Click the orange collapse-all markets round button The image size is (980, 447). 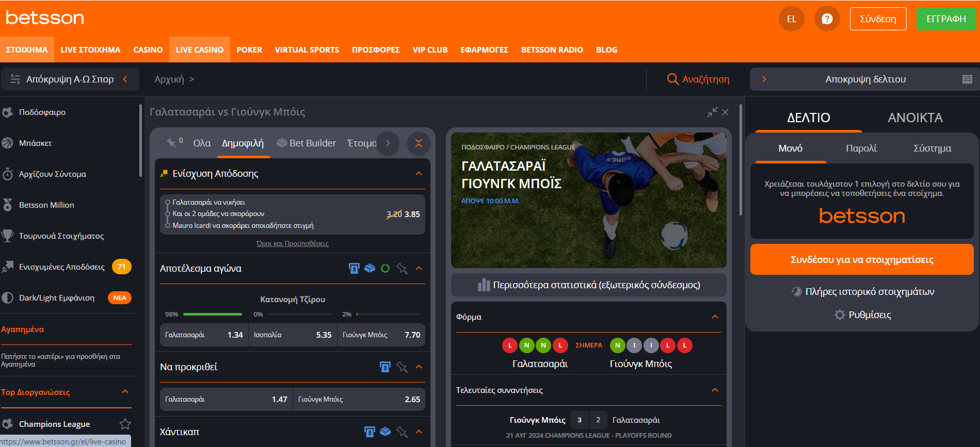click(419, 143)
